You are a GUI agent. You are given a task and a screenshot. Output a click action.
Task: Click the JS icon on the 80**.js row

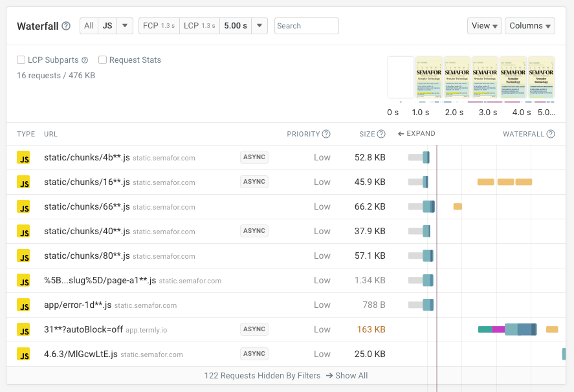(x=24, y=256)
